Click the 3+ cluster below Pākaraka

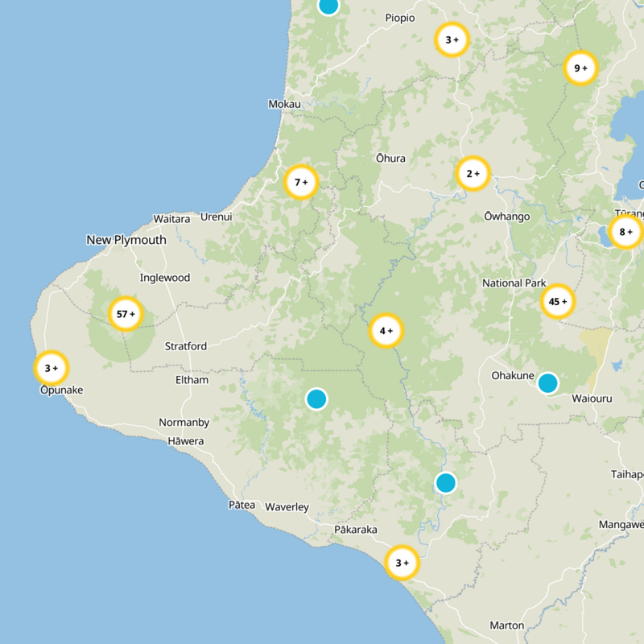(402, 563)
